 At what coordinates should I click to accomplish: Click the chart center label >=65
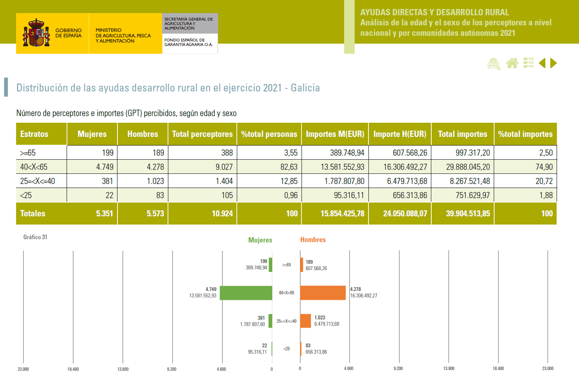[x=286, y=265]
